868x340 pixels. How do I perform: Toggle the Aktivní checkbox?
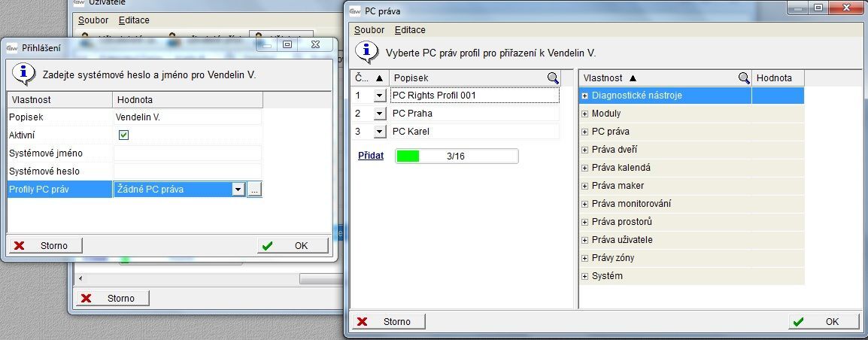[x=124, y=135]
